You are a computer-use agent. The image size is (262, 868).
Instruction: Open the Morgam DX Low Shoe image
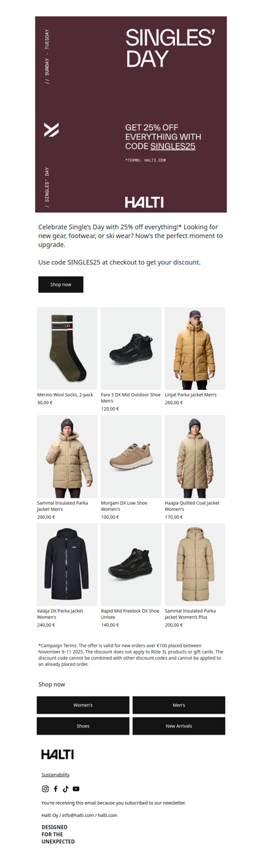pyautogui.click(x=131, y=457)
